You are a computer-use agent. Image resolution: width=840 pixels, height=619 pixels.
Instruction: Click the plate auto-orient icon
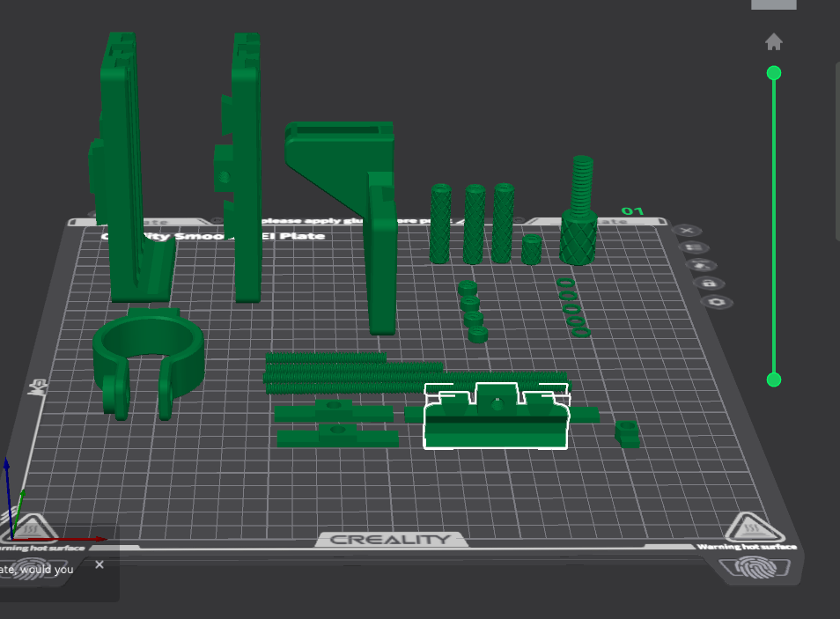pyautogui.click(x=702, y=265)
